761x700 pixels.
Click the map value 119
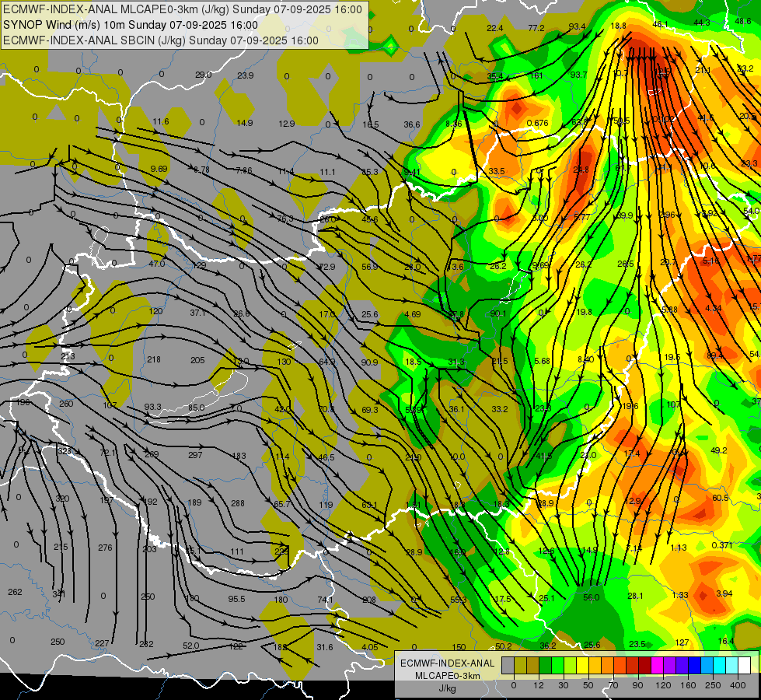tap(326, 505)
